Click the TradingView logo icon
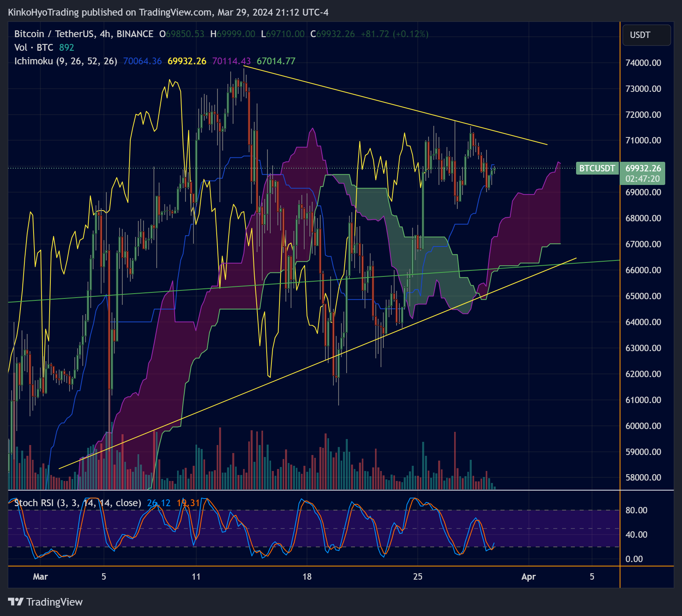Image resolution: width=682 pixels, height=616 pixels. (x=16, y=602)
